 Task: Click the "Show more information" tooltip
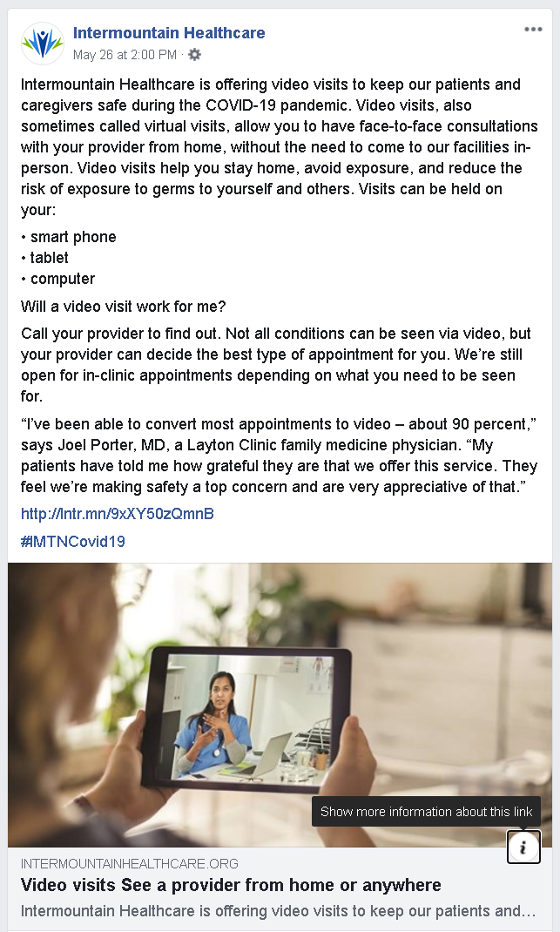(426, 811)
